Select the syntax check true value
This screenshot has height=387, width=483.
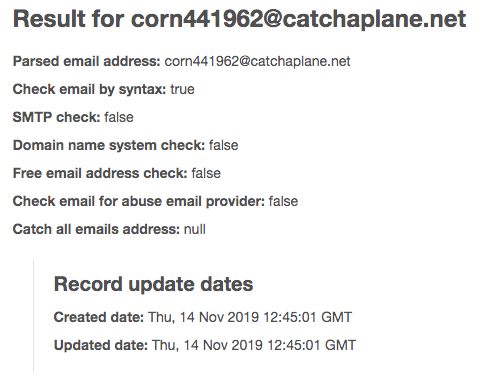point(182,89)
